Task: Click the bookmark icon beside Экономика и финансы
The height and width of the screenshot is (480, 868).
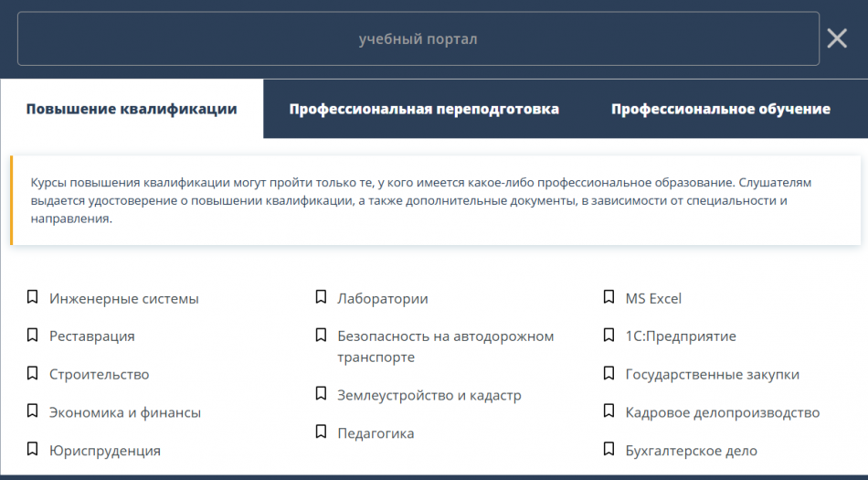Action: (x=33, y=411)
